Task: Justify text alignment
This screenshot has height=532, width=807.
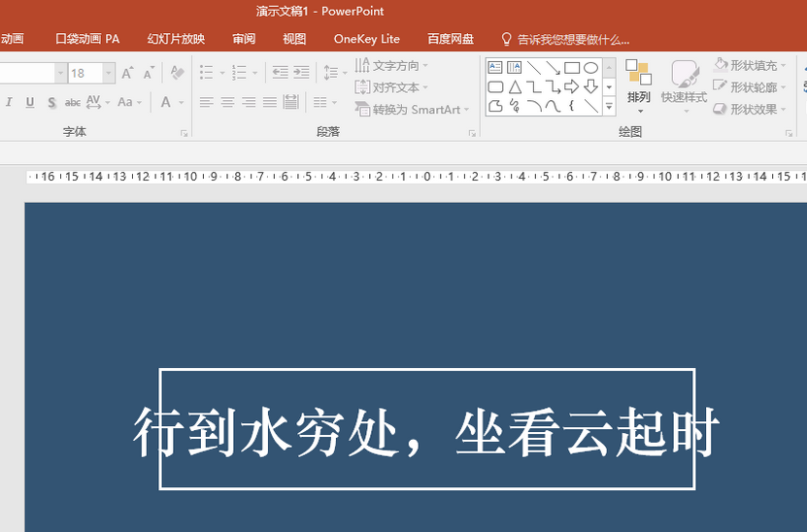Action: (x=270, y=102)
